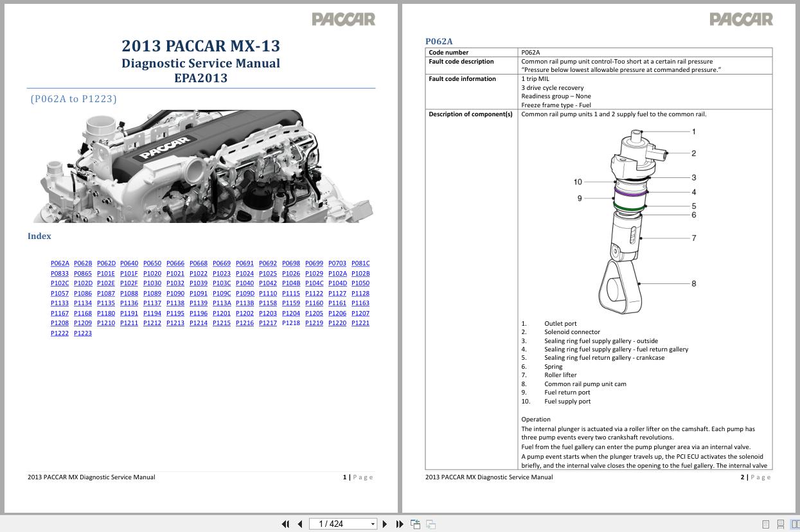Image resolution: width=800 pixels, height=532 pixels.
Task: Navigate to code P1223
Action: pyautogui.click(x=83, y=333)
